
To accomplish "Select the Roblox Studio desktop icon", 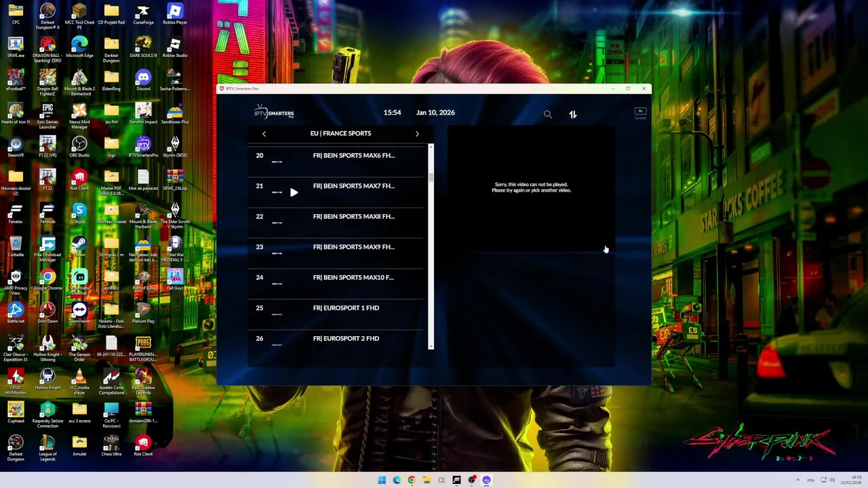I will click(x=175, y=47).
